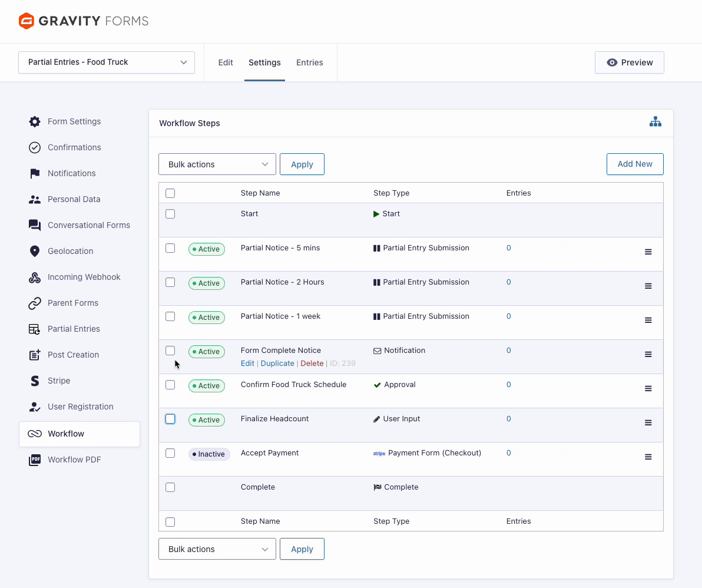Expand the top Bulk actions dropdown
Image resolution: width=702 pixels, height=588 pixels.
(x=217, y=164)
